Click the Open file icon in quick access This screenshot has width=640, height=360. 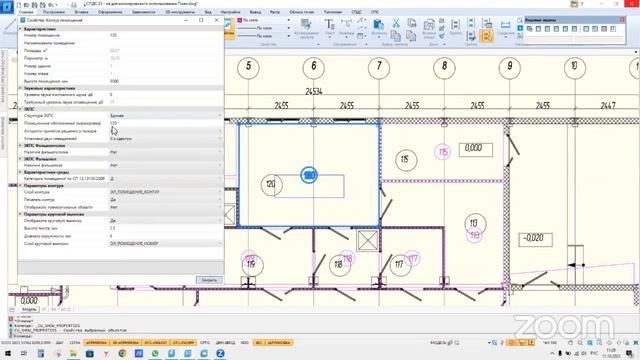point(27,4)
